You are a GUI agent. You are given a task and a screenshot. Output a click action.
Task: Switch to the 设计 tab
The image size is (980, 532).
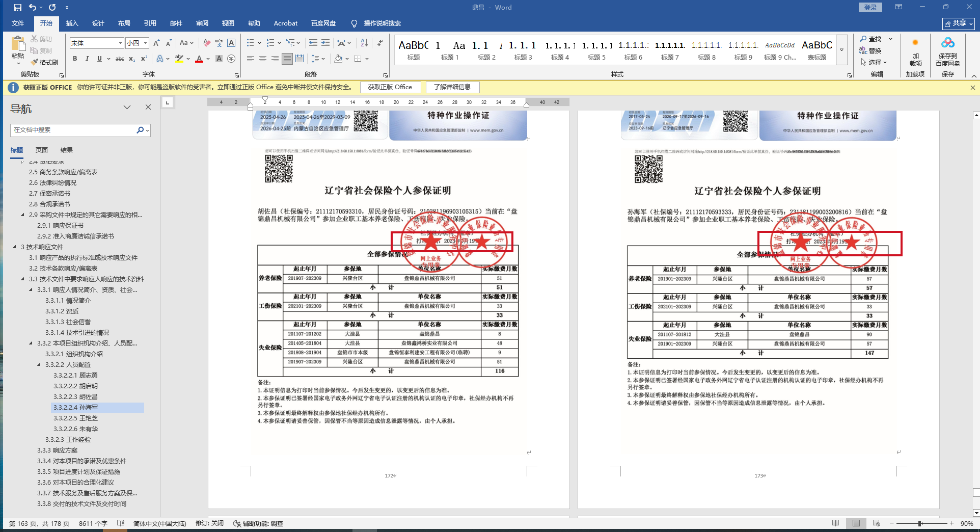(98, 23)
